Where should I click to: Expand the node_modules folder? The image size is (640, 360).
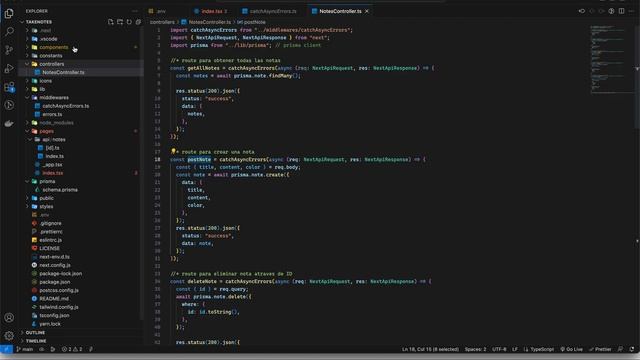(56, 123)
